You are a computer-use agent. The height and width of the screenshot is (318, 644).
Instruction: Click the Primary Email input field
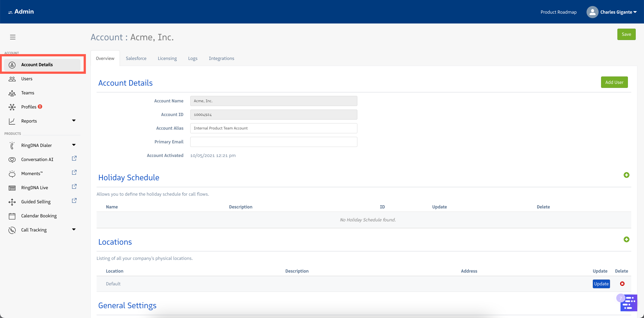pyautogui.click(x=273, y=142)
